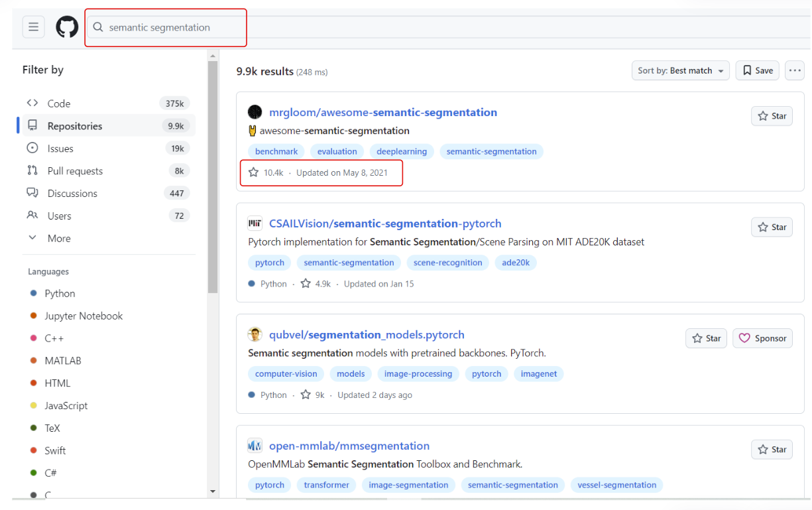The height and width of the screenshot is (510, 812).
Task: Open Sort by Best match dropdown
Action: coord(681,70)
